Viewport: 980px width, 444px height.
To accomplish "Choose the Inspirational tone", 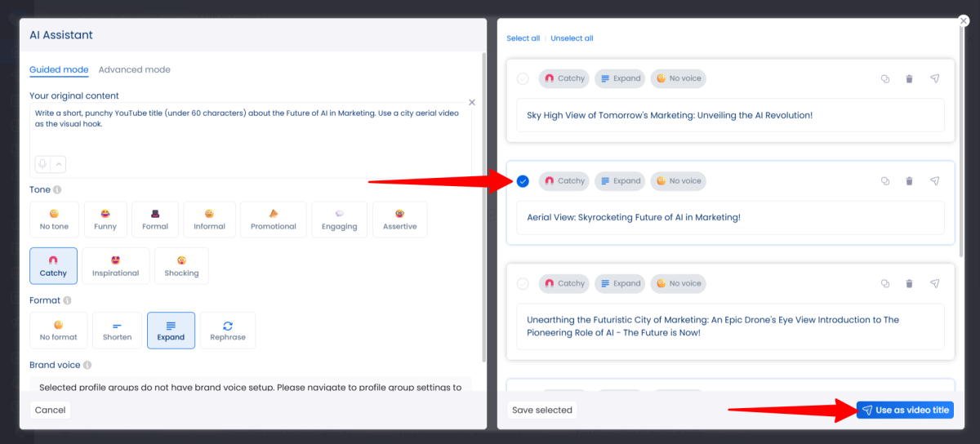I will point(116,266).
